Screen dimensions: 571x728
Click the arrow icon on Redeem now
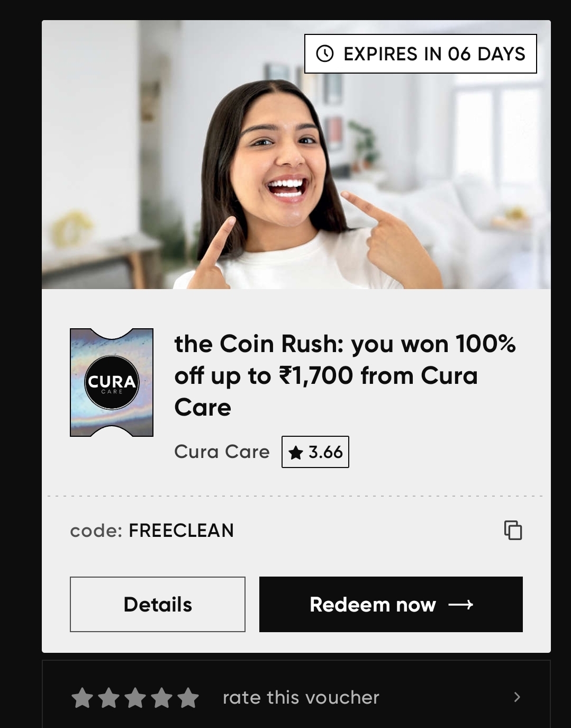click(x=460, y=605)
